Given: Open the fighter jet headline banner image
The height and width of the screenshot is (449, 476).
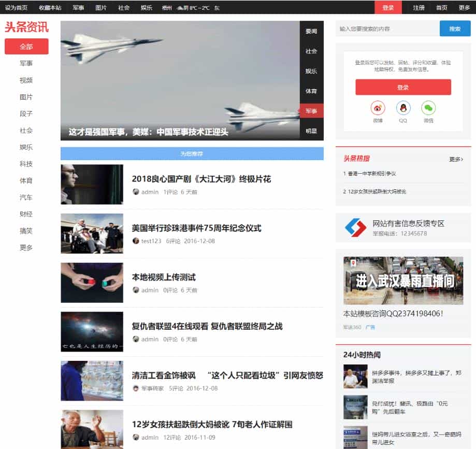Looking at the screenshot, I should (x=180, y=80).
